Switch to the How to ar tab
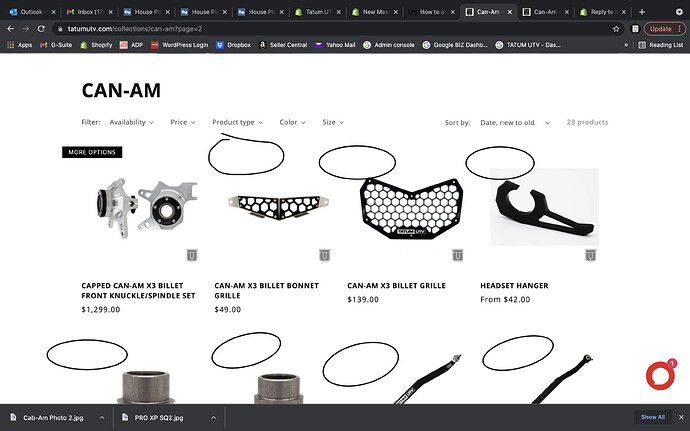 pos(432,12)
